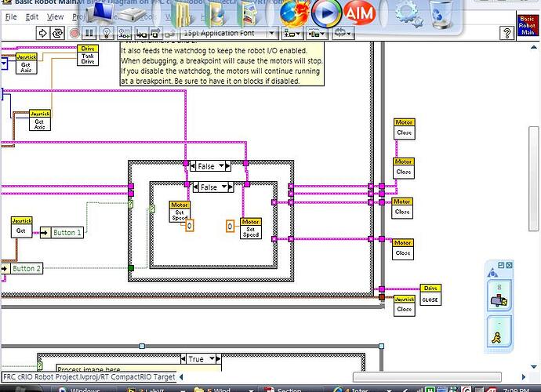Click the horizontal scrollbar left arrow
The image size is (541, 392).
point(181,377)
